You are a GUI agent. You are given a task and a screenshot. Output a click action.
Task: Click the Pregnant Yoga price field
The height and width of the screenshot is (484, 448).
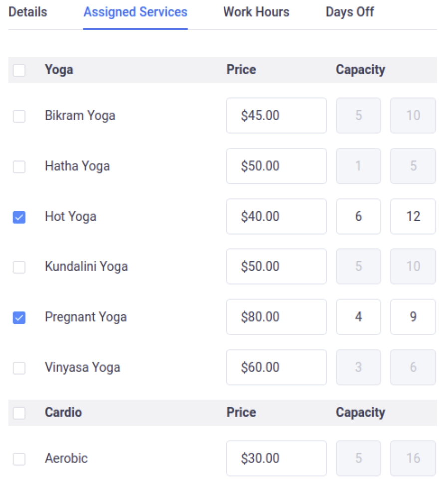276,317
